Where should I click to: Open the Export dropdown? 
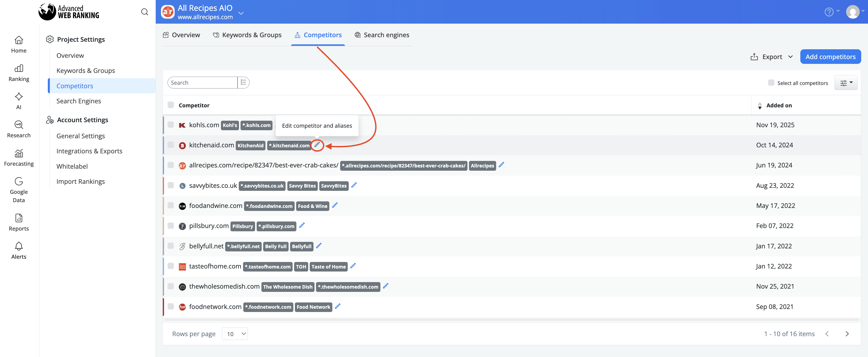tap(772, 57)
